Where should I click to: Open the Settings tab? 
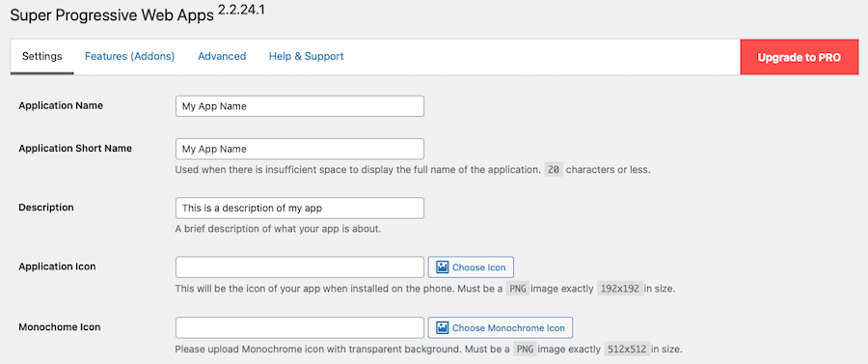pyautogui.click(x=42, y=57)
